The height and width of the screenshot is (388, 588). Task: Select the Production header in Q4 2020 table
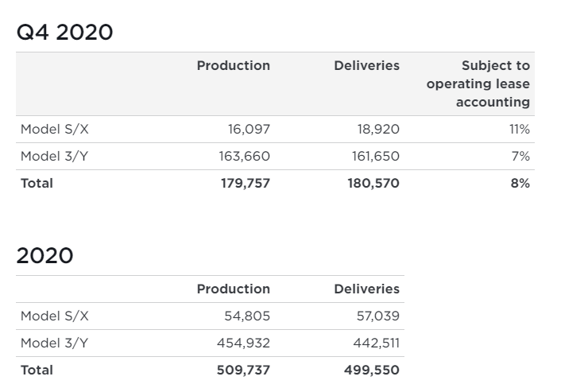[x=234, y=66]
